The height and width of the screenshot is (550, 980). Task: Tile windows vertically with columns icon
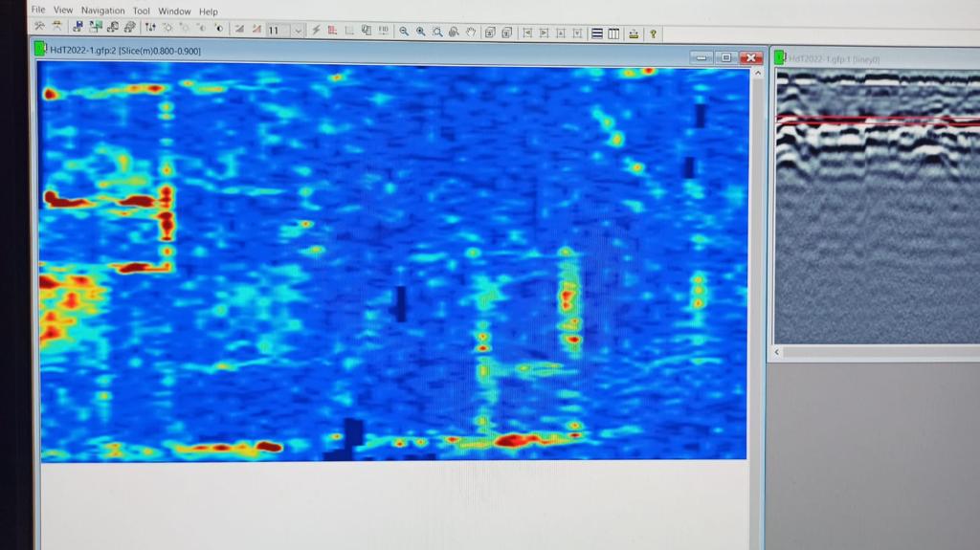coord(613,33)
